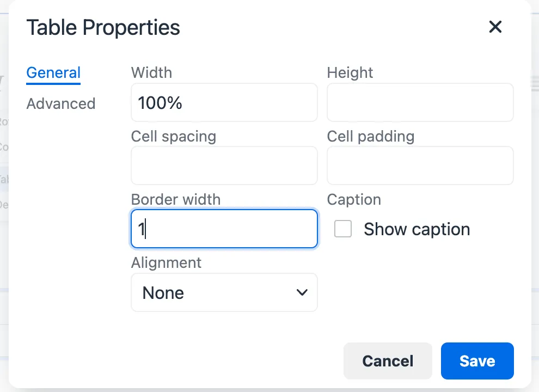
Task: Click the 'Alignment' label above dropdown
Action: click(x=166, y=262)
